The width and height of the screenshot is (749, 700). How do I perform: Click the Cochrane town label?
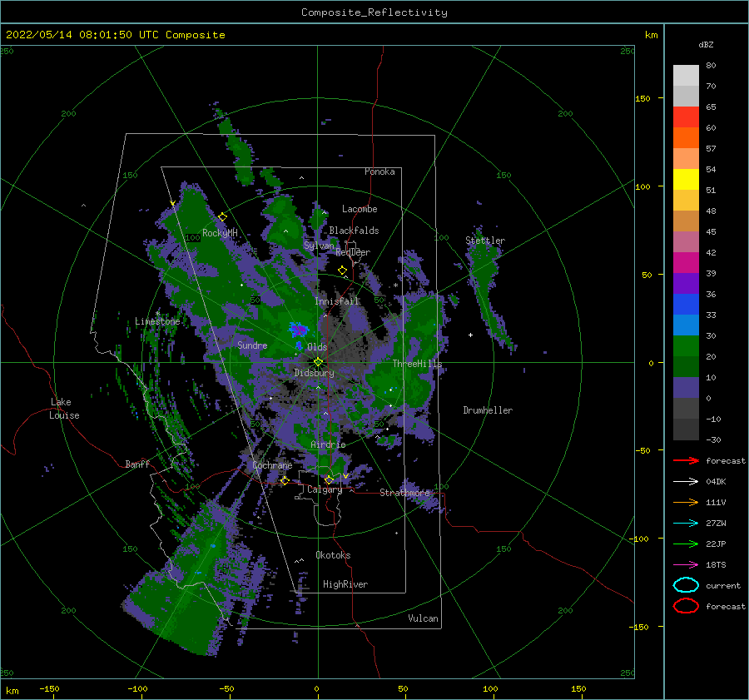tap(272, 465)
